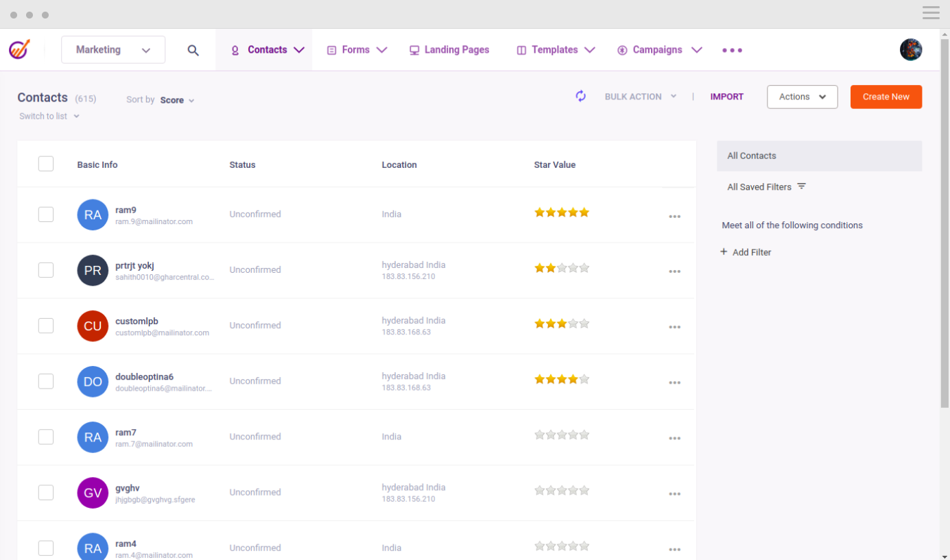
Task: Click IP address 183.83.156.210 of prtrjt yokj
Action: coord(409,277)
